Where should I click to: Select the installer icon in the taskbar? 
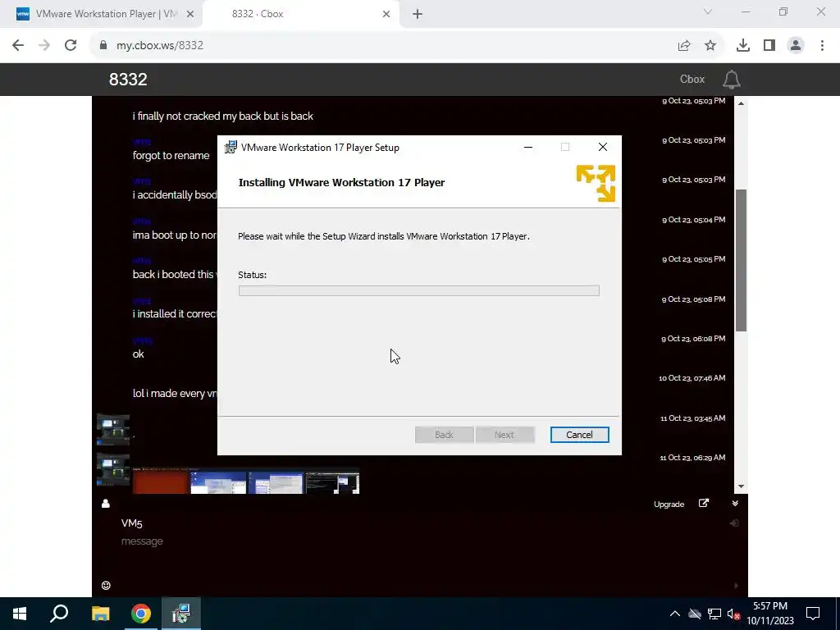click(181, 614)
